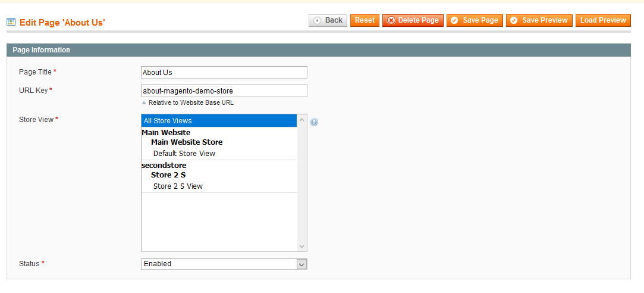The height and width of the screenshot is (293, 644).
Task: Click the Main Website group label
Action: pos(166,132)
